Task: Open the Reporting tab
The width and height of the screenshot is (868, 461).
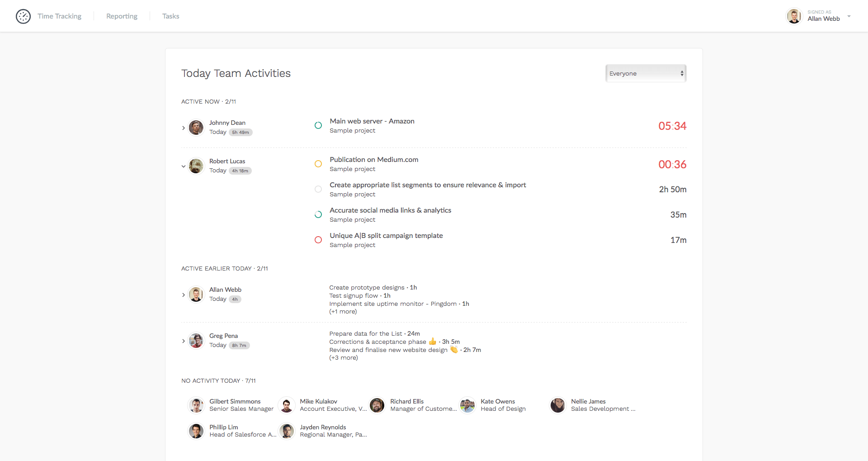Action: (x=122, y=16)
